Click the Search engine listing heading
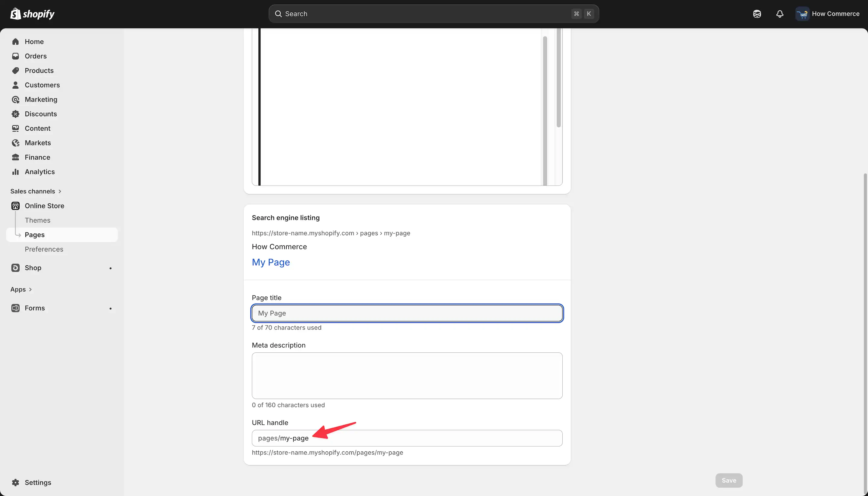 pyautogui.click(x=286, y=218)
